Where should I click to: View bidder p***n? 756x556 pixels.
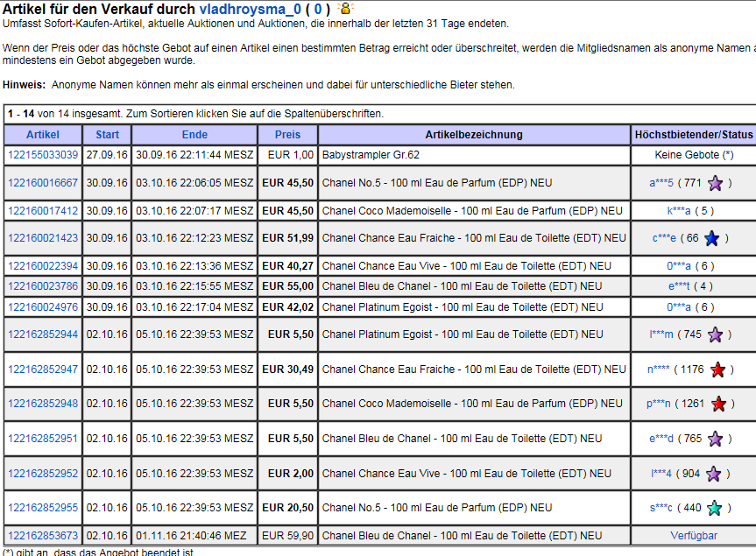(x=659, y=404)
